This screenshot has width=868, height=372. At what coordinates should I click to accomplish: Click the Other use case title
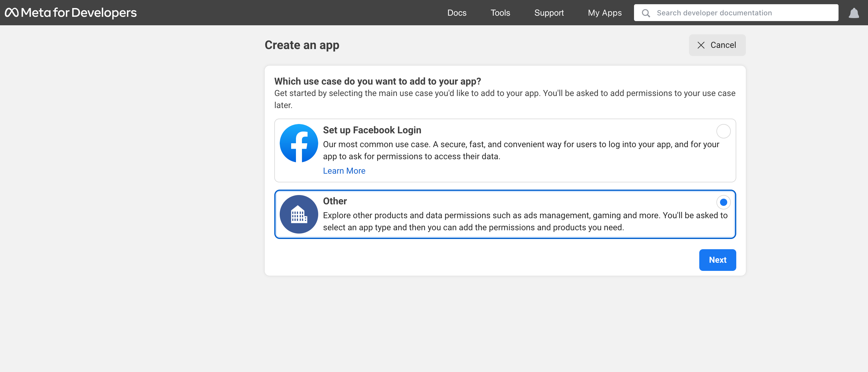pos(334,201)
